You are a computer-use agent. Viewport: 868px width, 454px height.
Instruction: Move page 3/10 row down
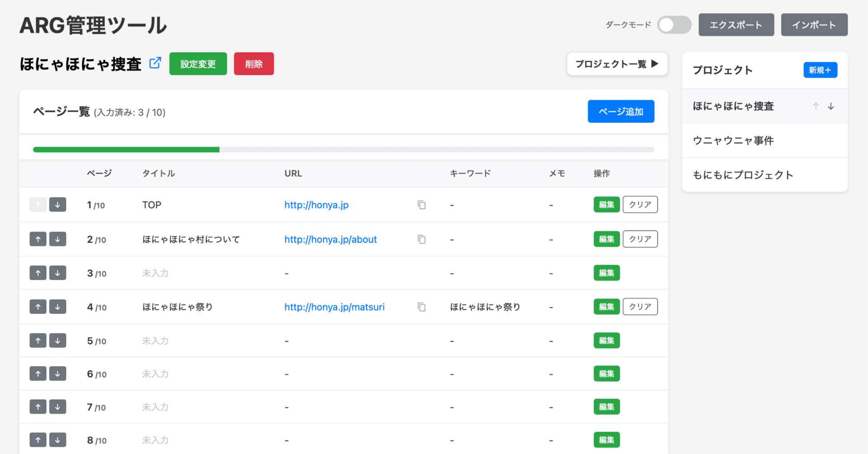pyautogui.click(x=57, y=273)
